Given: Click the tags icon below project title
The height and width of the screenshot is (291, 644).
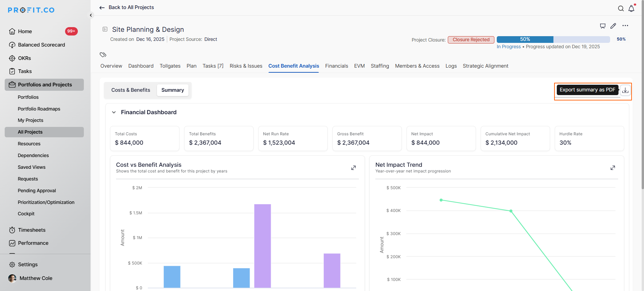Looking at the screenshot, I should pos(103,55).
